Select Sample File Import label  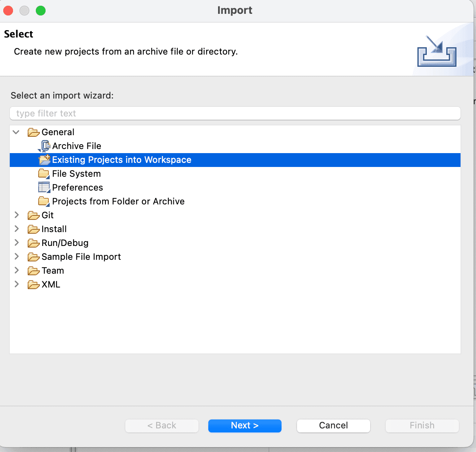click(81, 257)
